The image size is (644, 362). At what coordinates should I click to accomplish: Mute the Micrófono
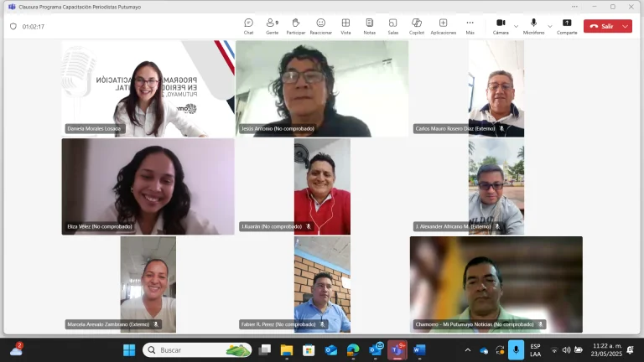point(533,26)
